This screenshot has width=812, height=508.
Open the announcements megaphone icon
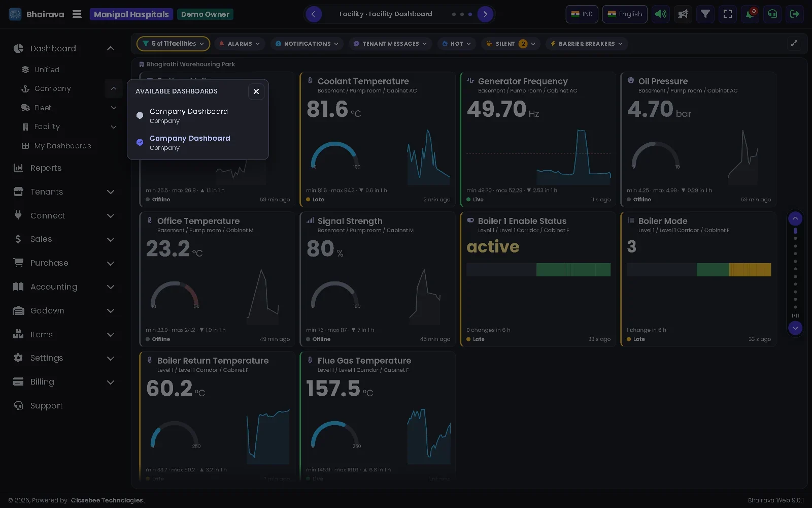pos(683,14)
